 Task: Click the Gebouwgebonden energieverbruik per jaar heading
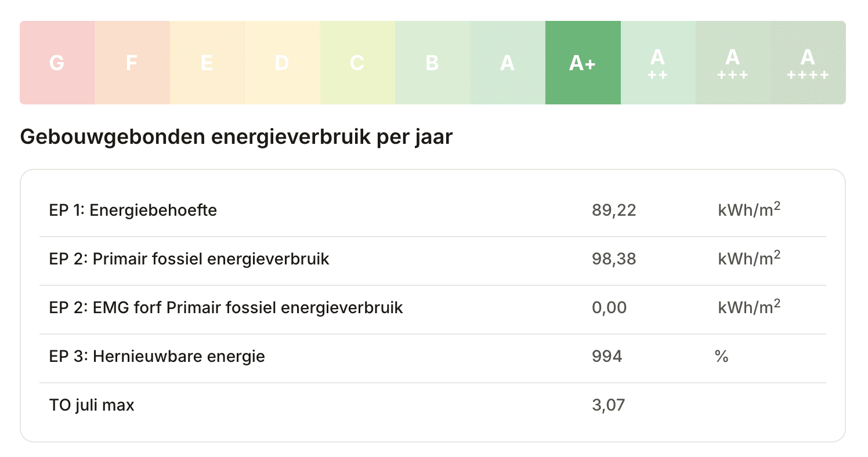click(236, 137)
